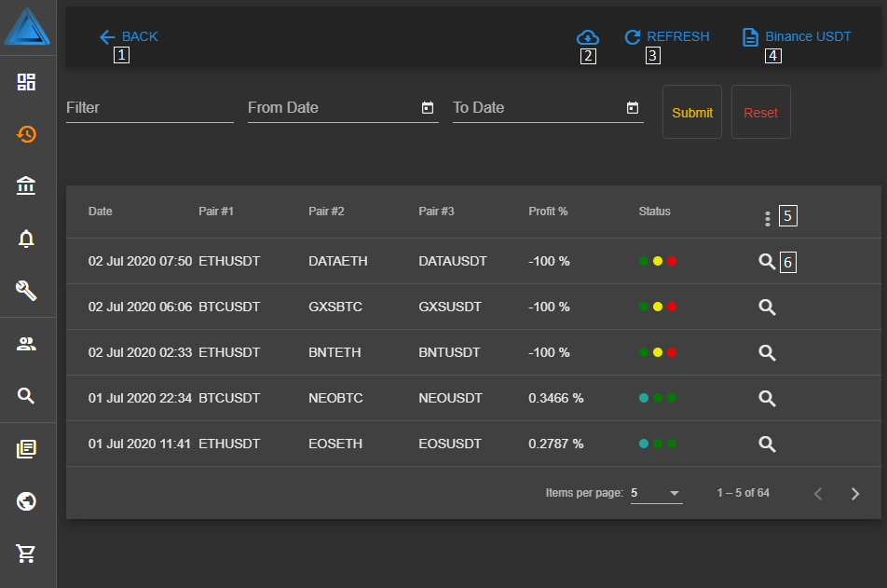The width and height of the screenshot is (887, 588).
Task: View details of the BNTETH trade row
Action: pos(767,353)
